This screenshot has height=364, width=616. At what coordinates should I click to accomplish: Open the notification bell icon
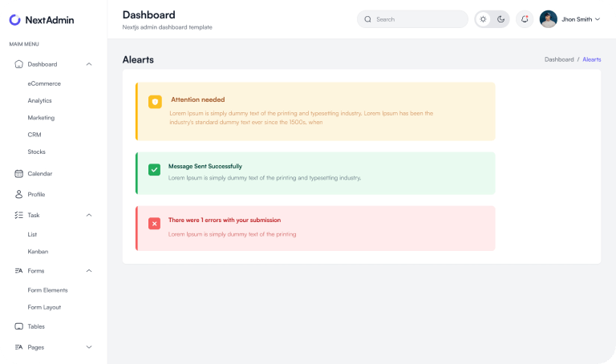coord(525,19)
